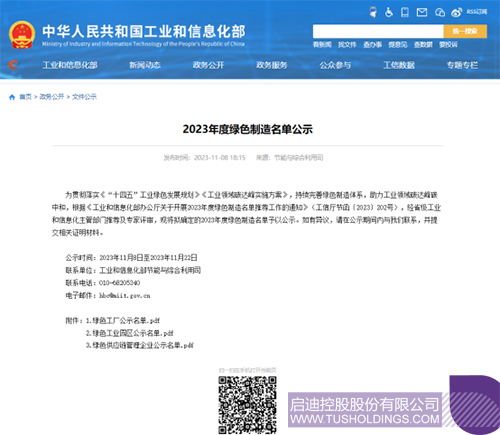
Task: Click the mobile phone version icon
Action: pos(405,12)
